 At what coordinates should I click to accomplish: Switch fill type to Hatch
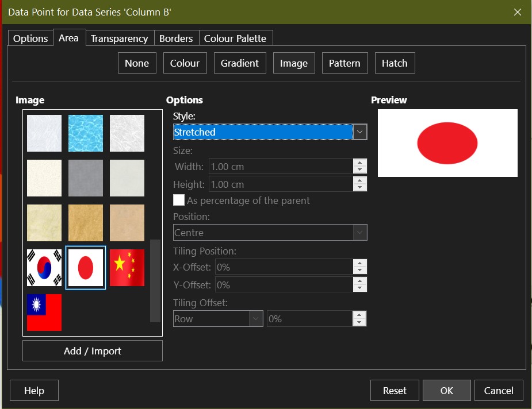pos(395,63)
